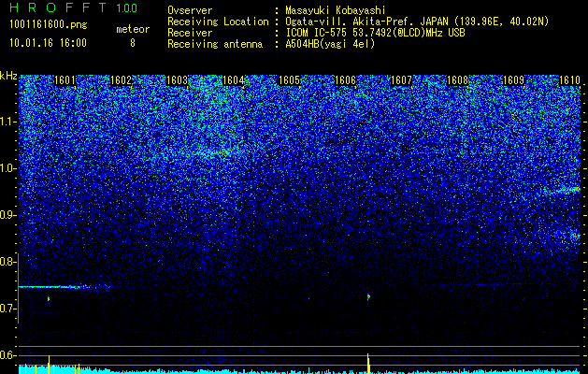Click the meteor count label
588x374 pixels.
click(133, 29)
